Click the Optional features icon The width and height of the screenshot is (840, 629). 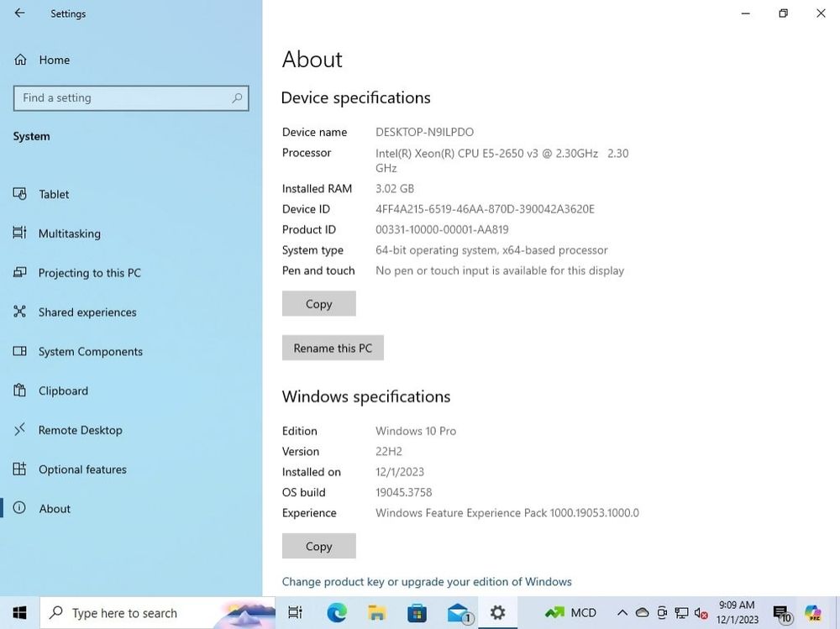click(x=20, y=469)
